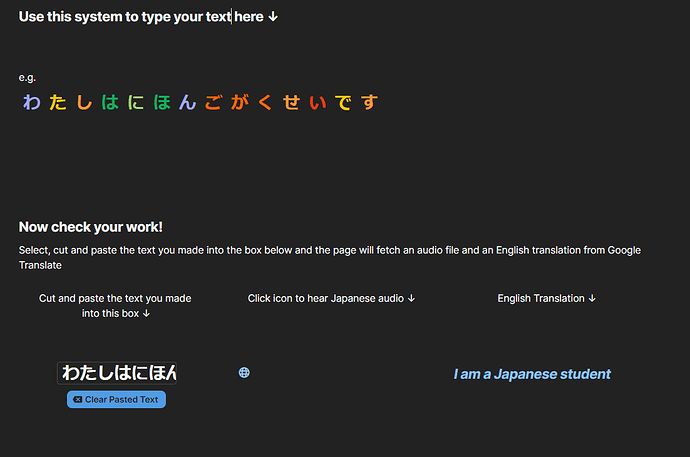
Task: Click the 'Now check your work!' heading
Action: [91, 227]
